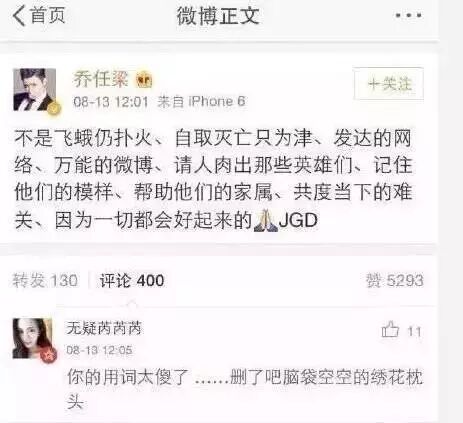Viewport: 463px width, 423px height.
Task: Tap the verified badge on author avatar
Action: (55, 109)
